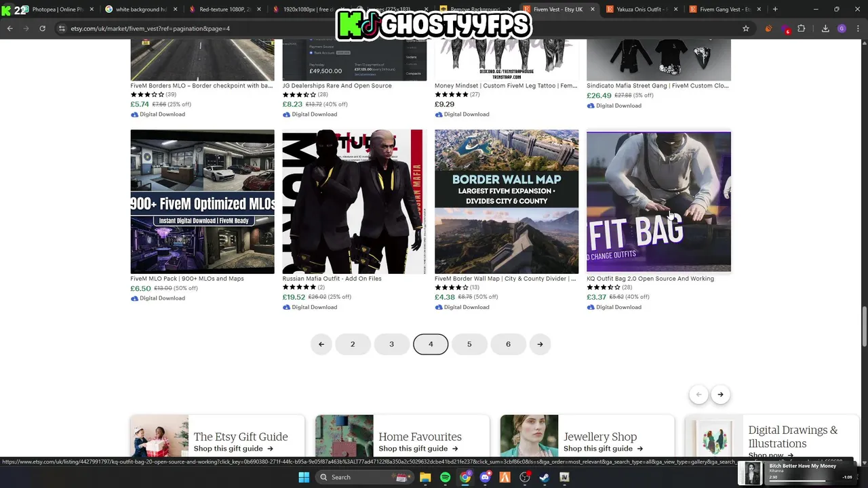Open Jewellery Shop gift guide card
The height and width of the screenshot is (488, 868).
coord(587,437)
